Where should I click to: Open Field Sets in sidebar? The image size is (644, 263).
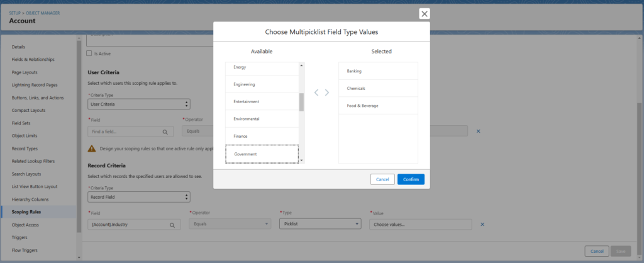[21, 123]
